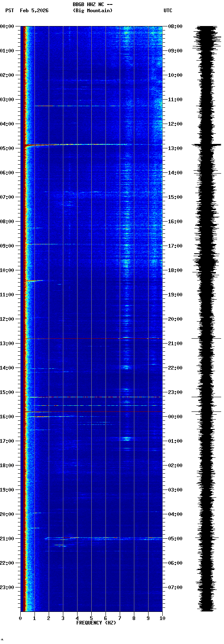
Task: Click the '00:00' PST time label
Action: [x=7, y=26]
